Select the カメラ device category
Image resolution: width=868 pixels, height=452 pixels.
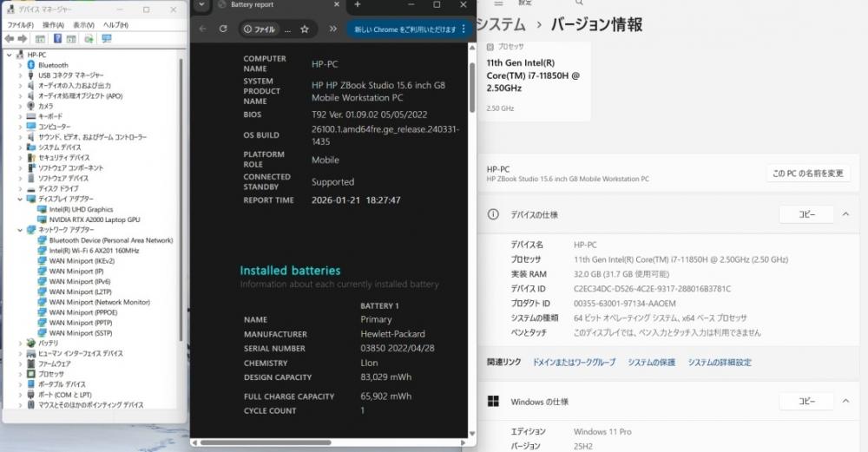click(45, 106)
